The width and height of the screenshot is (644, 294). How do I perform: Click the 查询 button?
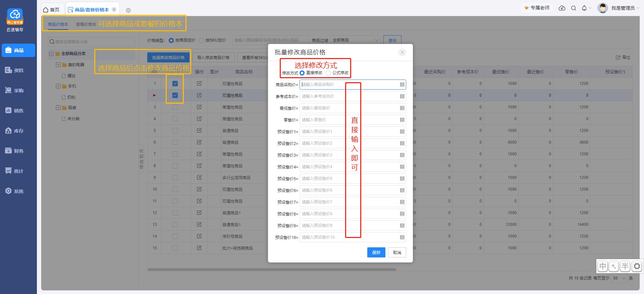coord(392,40)
